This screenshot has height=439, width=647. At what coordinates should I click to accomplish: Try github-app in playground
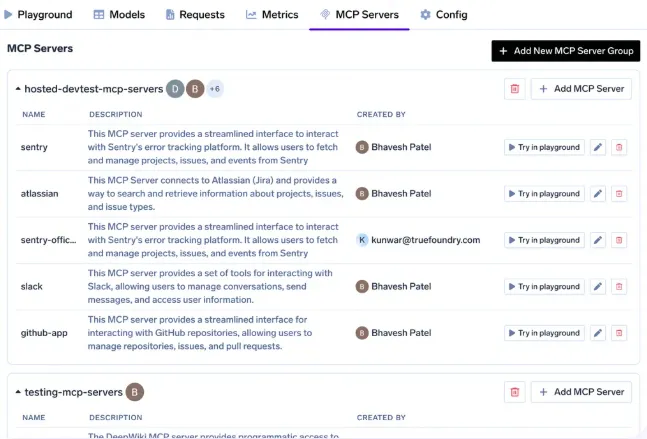pyautogui.click(x=544, y=333)
